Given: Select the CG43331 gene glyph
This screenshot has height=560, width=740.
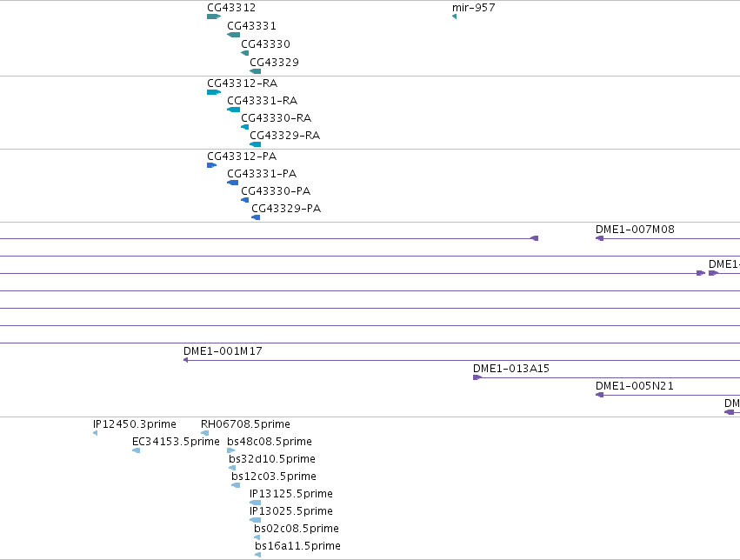Looking at the screenshot, I should [x=234, y=35].
